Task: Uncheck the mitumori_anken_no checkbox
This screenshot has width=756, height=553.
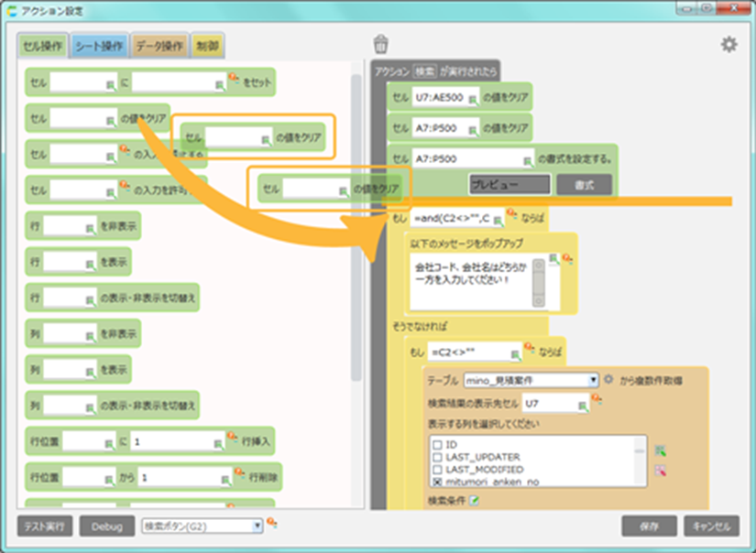Action: click(437, 480)
